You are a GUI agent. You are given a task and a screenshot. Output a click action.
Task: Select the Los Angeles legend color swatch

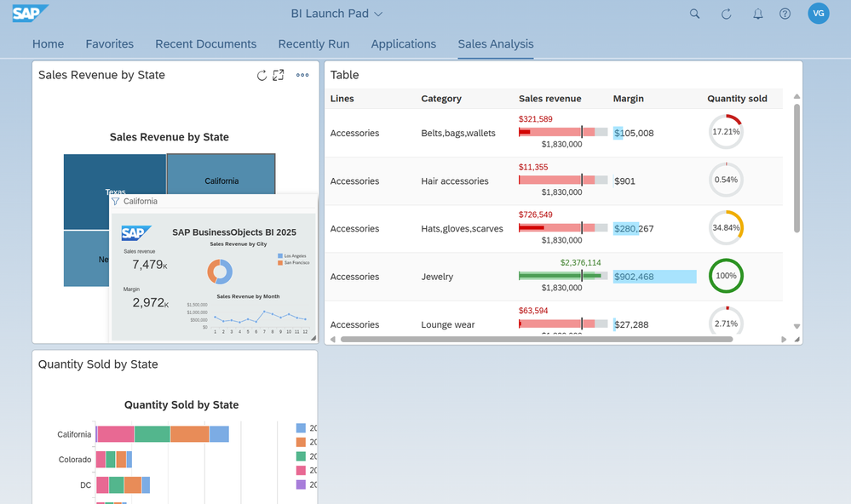(x=282, y=255)
